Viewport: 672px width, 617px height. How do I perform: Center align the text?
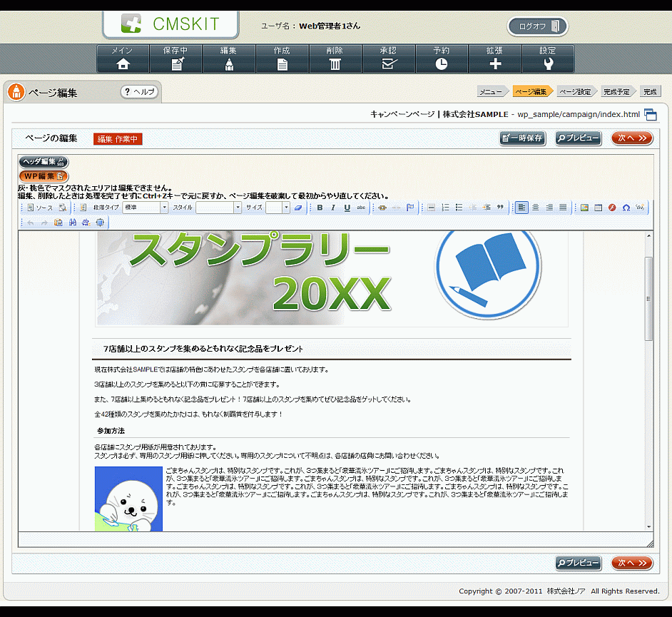536,208
